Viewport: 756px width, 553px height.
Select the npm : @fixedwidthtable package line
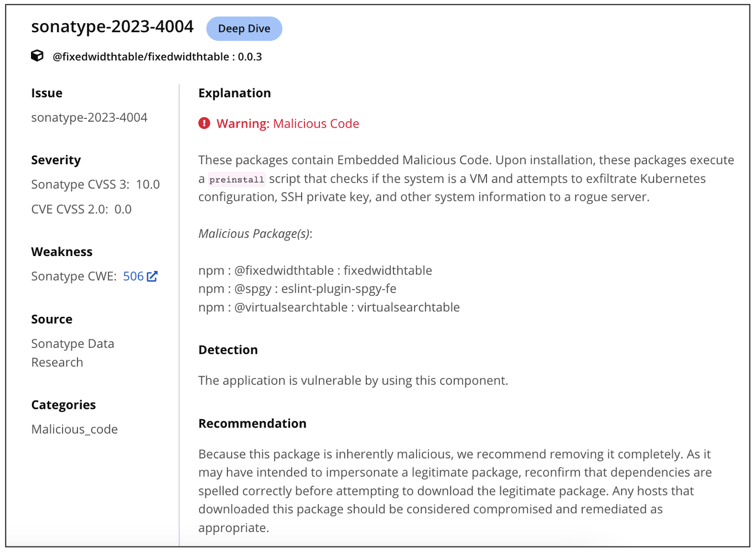click(315, 270)
